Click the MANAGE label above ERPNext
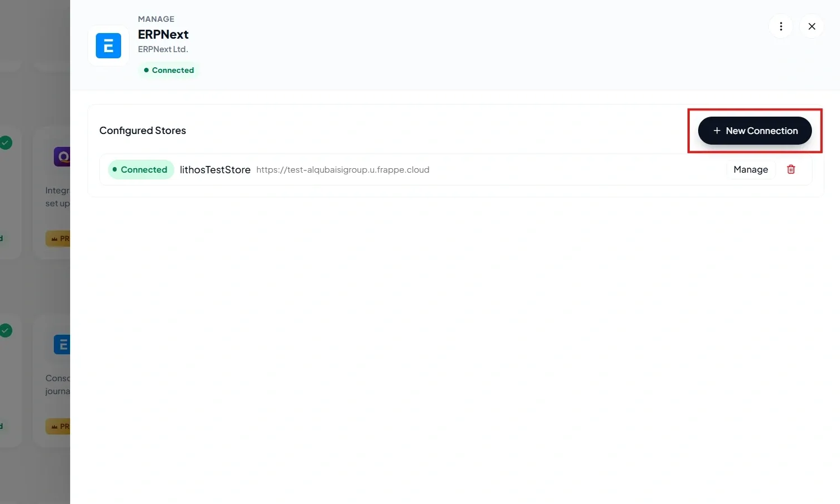Screen dimensions: 840x504 tap(156, 19)
